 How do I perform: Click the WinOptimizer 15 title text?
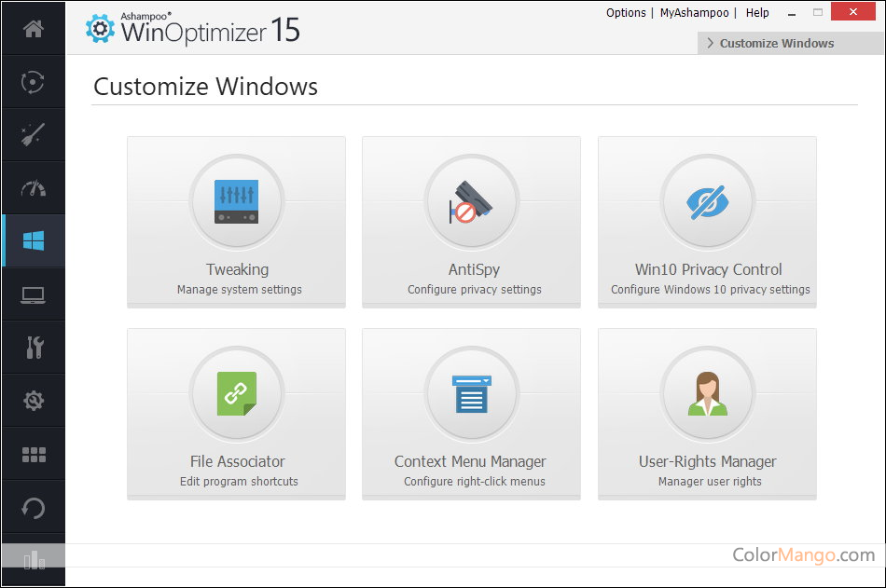pos(210,31)
